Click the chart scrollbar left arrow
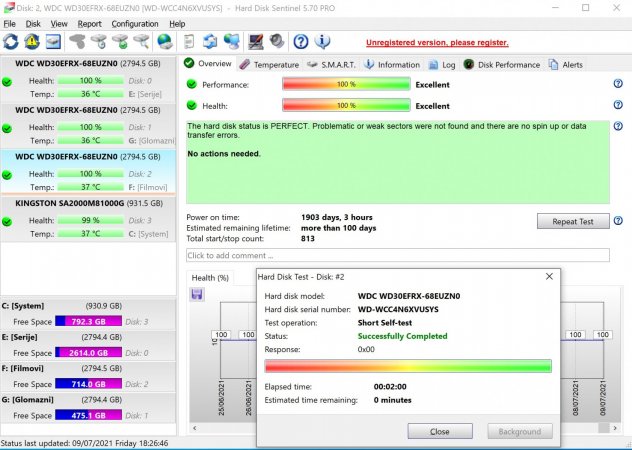Viewport: 632px width, 450px height. (195, 428)
